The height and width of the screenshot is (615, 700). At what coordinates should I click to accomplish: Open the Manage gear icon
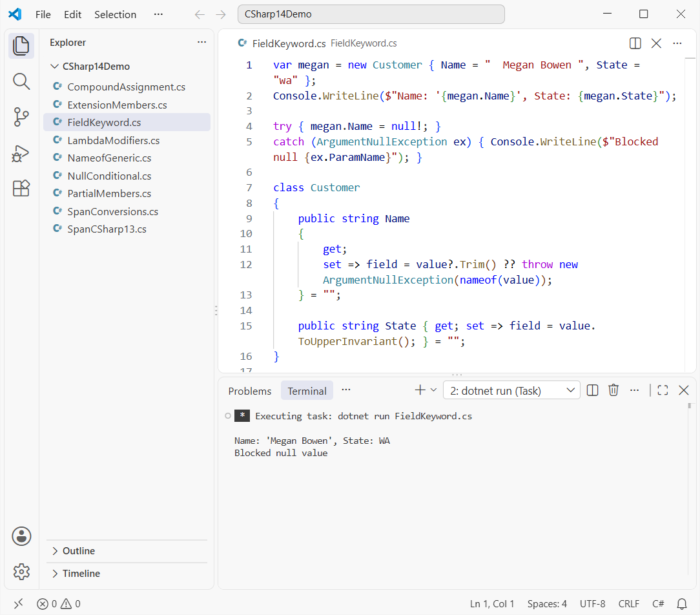click(21, 571)
